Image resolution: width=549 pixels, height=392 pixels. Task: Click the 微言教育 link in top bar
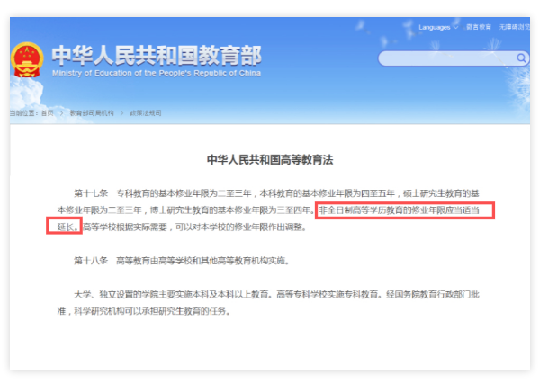click(x=479, y=27)
